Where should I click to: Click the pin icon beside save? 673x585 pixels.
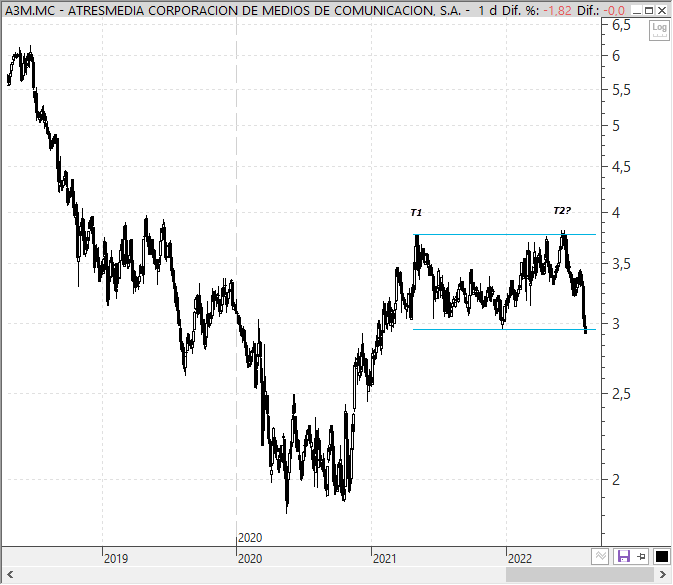click(642, 557)
